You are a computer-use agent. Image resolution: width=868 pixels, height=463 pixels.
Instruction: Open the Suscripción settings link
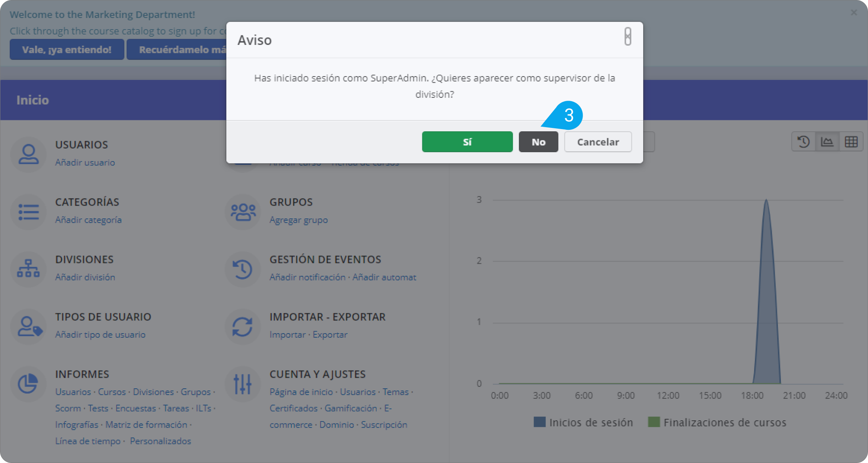[384, 425]
